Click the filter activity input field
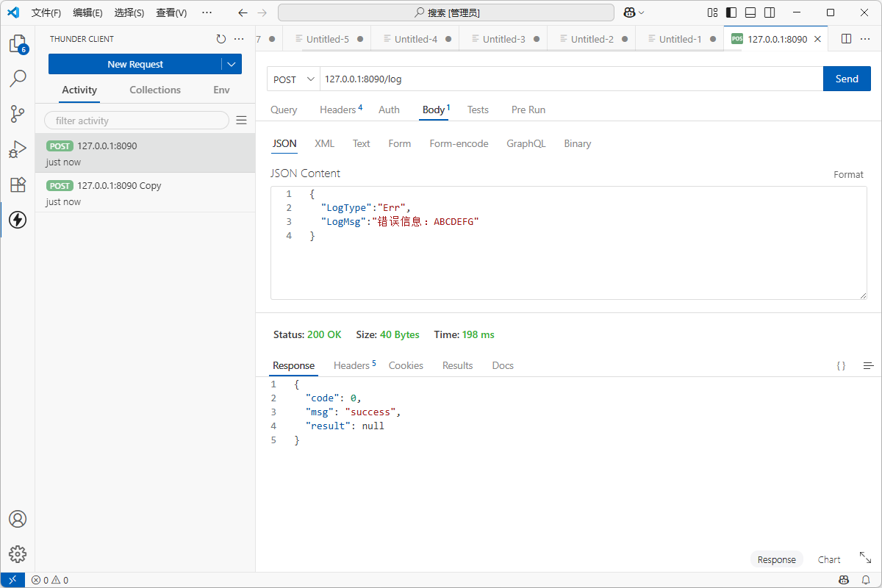The height and width of the screenshot is (588, 882). click(x=137, y=121)
